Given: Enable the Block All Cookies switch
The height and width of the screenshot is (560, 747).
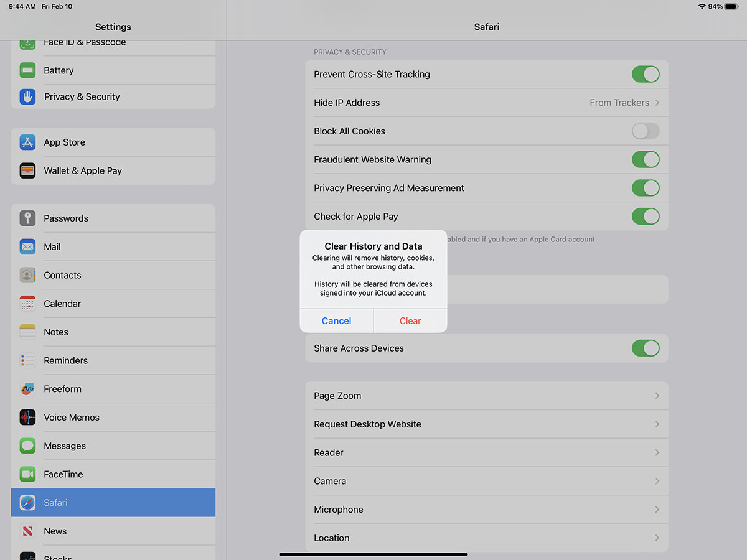Looking at the screenshot, I should [646, 131].
